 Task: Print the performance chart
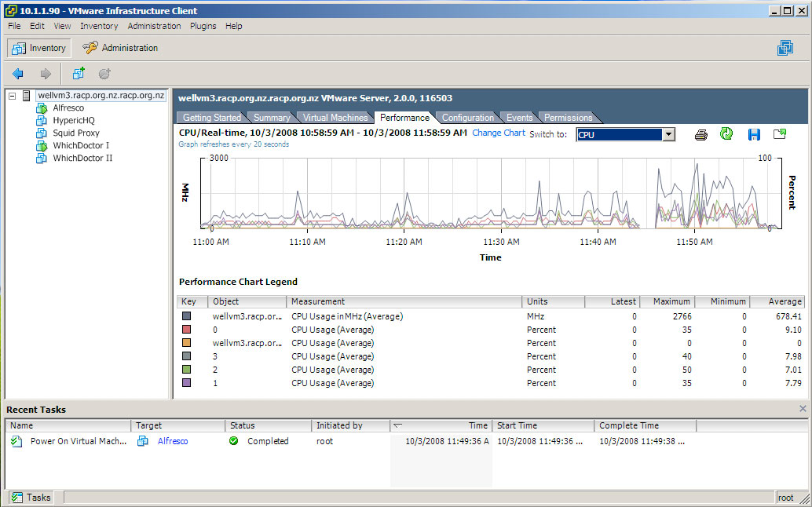click(x=701, y=135)
